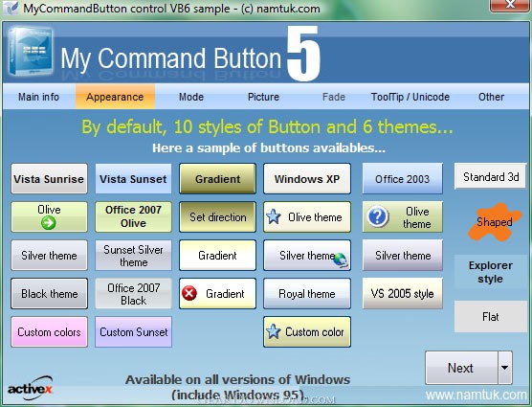This screenshot has width=532, height=407.
Task: Click the orange Shaped button
Action: [494, 222]
